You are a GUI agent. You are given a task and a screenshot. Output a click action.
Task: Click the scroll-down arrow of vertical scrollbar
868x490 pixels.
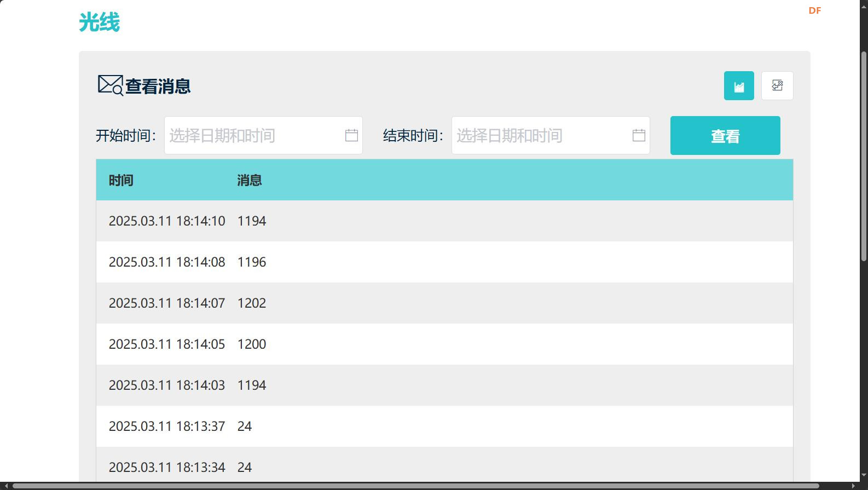pos(864,475)
